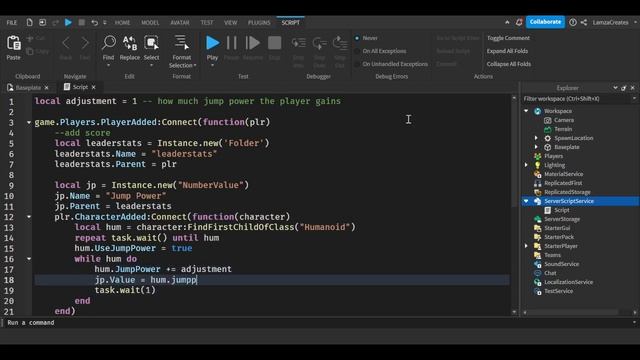
Task: Click Expand All Folds action
Action: [507, 51]
